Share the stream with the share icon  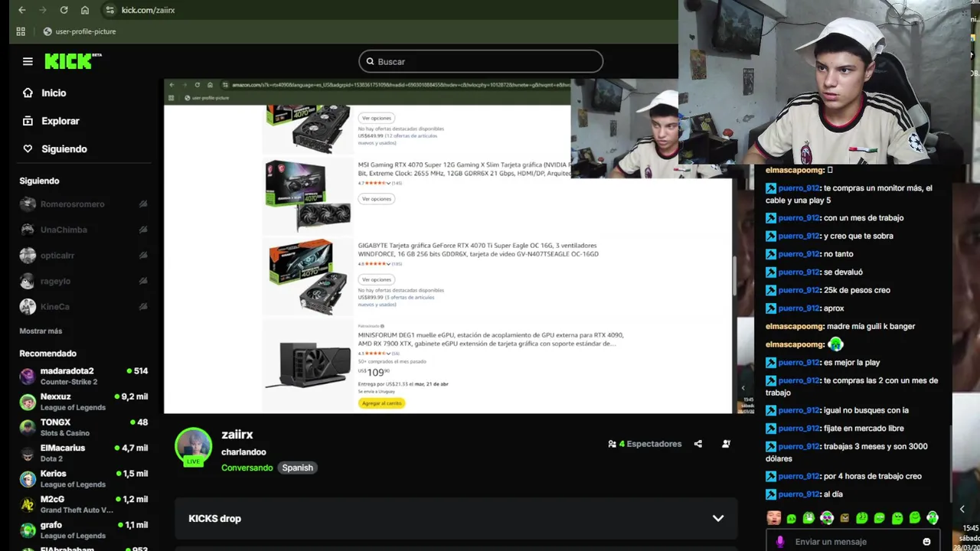click(x=697, y=444)
